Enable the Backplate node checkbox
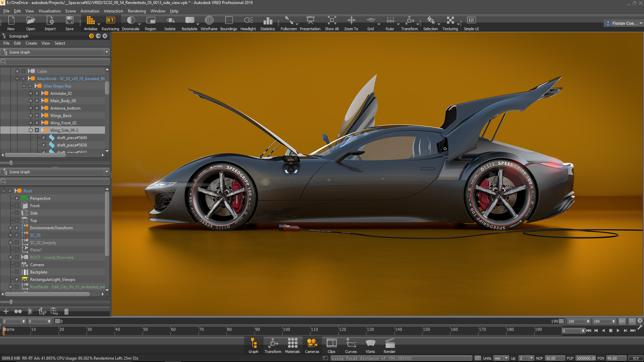Viewport: 644px width, 362px height. tap(17, 272)
